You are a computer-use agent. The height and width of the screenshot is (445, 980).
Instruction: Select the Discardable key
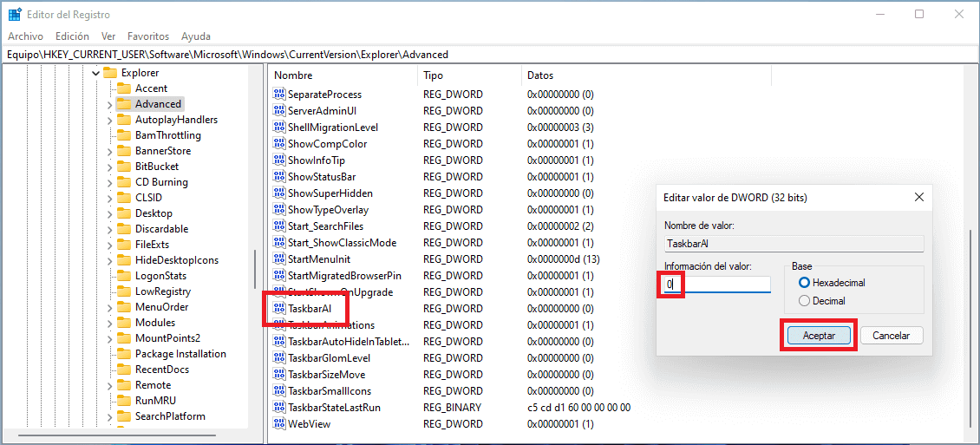pos(161,229)
